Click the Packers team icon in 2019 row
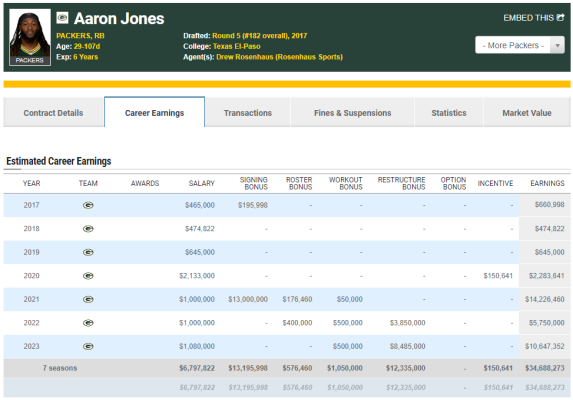 (x=88, y=252)
